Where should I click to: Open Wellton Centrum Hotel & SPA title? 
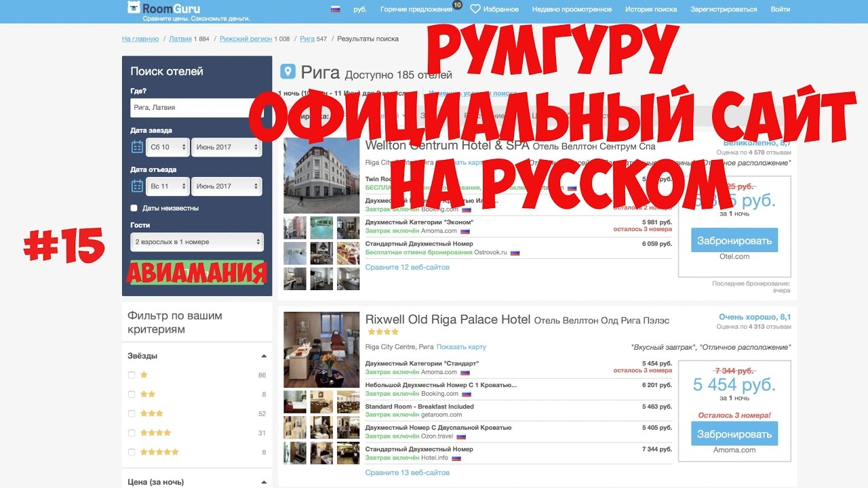tap(448, 146)
